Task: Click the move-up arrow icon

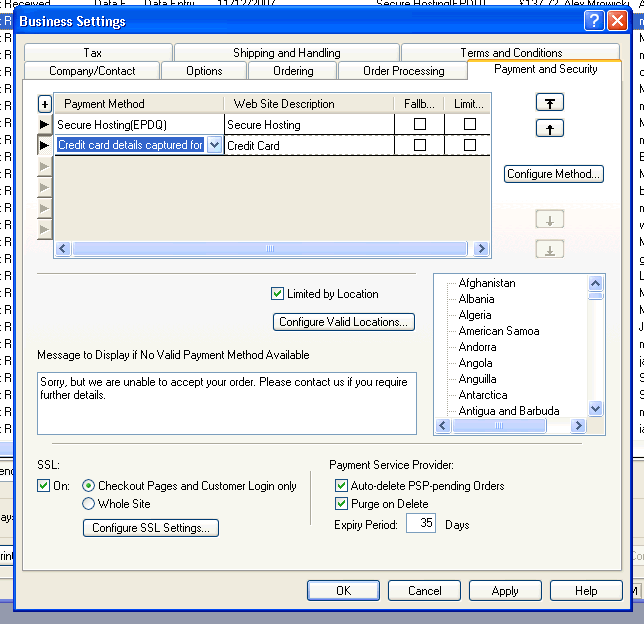Action: pyautogui.click(x=550, y=129)
